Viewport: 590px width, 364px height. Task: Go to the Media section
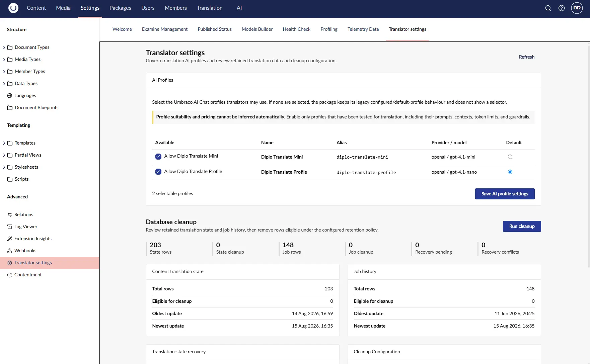(63, 8)
